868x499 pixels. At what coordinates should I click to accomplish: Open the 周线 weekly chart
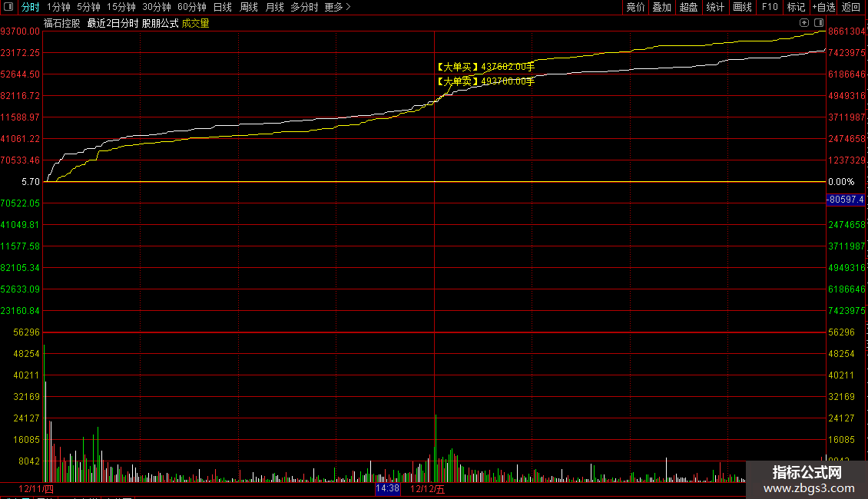pos(249,7)
